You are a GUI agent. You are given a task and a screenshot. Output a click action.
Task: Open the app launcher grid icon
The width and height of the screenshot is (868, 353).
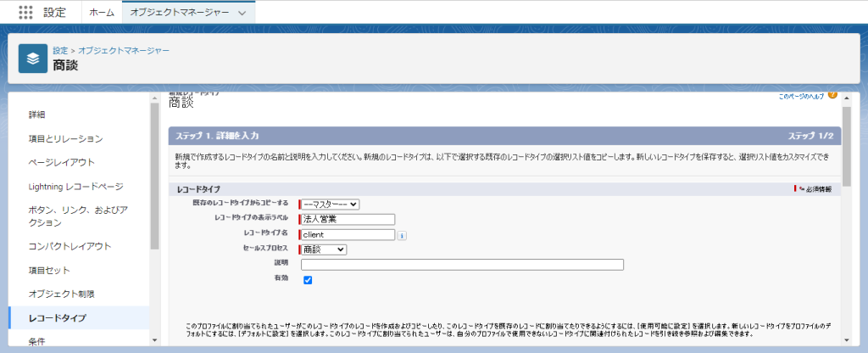coord(25,13)
